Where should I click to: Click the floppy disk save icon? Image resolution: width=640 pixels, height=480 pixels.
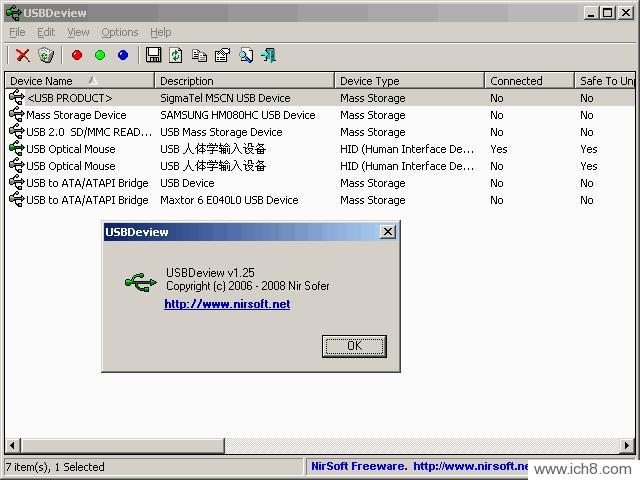154,55
